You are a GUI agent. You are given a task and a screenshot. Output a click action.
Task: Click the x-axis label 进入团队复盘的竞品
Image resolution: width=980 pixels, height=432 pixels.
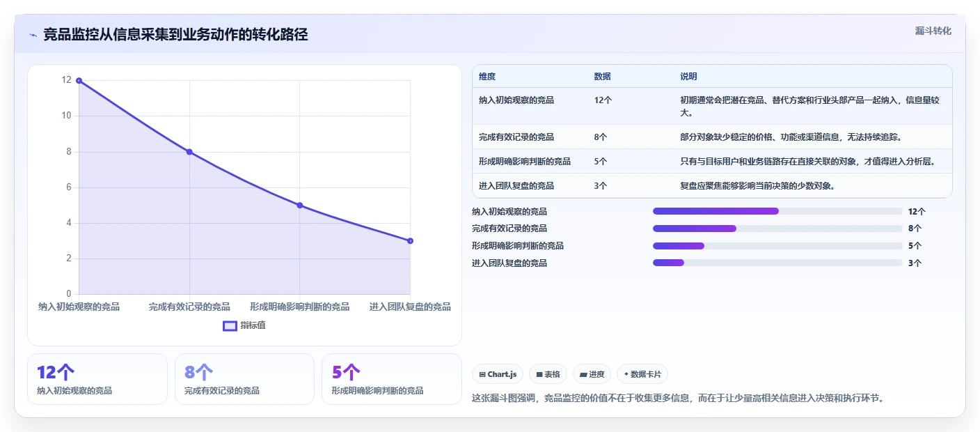tap(410, 307)
